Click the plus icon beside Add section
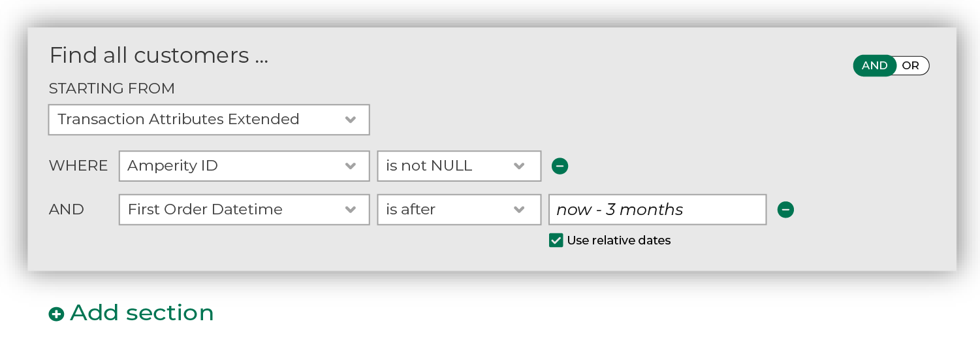 [x=57, y=314]
